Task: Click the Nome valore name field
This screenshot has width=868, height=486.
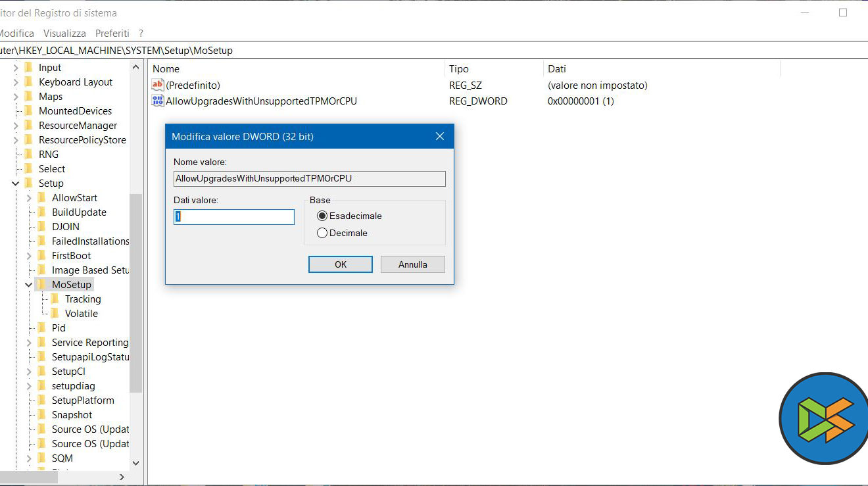Action: point(310,178)
